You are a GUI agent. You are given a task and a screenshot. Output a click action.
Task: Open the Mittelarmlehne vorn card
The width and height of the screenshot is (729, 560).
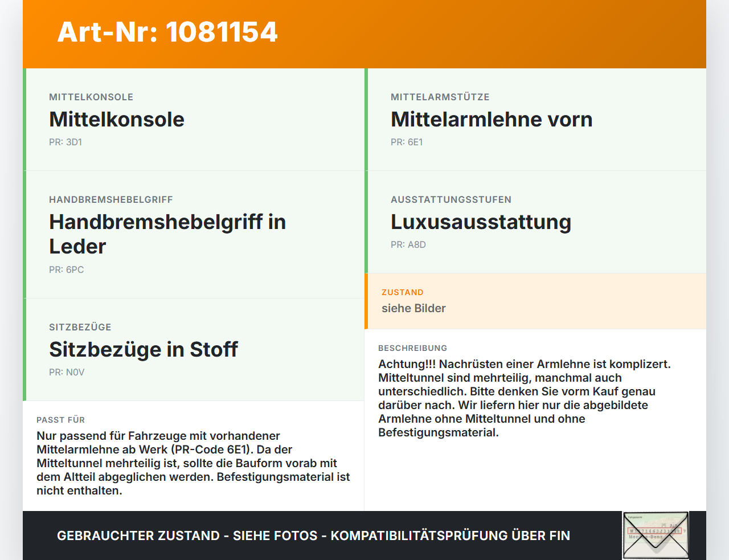pos(535,120)
